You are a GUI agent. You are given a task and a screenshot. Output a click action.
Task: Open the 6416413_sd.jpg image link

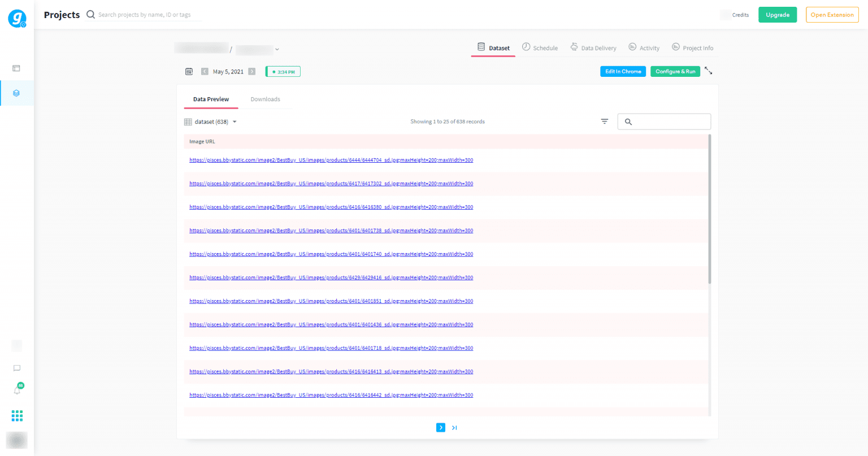[331, 372]
